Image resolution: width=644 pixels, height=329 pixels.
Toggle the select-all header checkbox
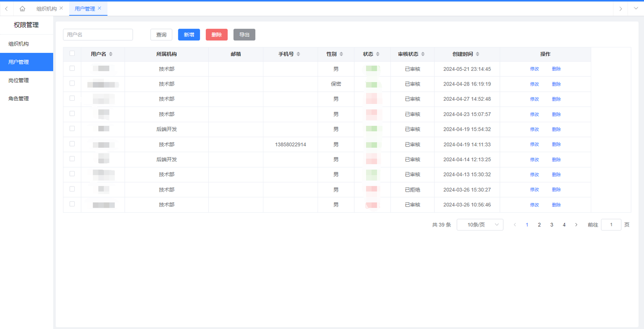click(x=72, y=53)
